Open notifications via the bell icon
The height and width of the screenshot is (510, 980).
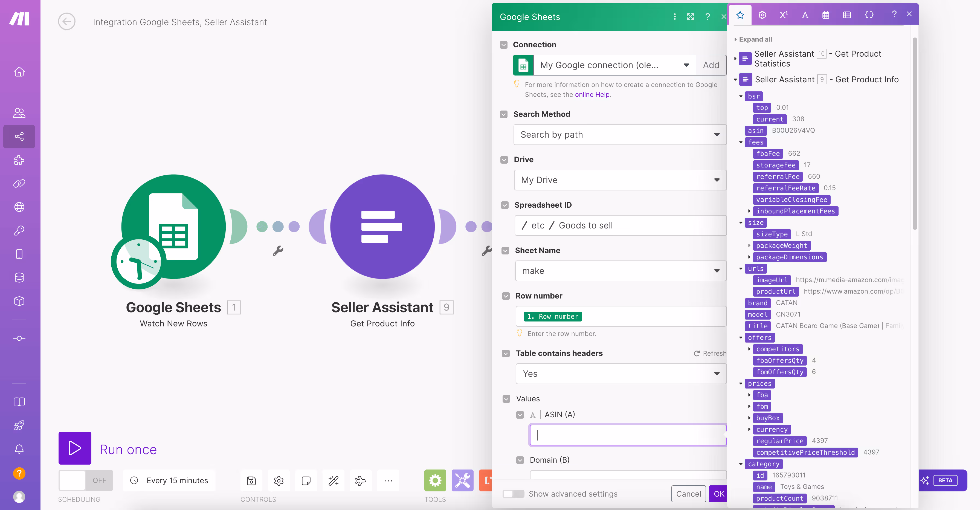click(x=19, y=449)
